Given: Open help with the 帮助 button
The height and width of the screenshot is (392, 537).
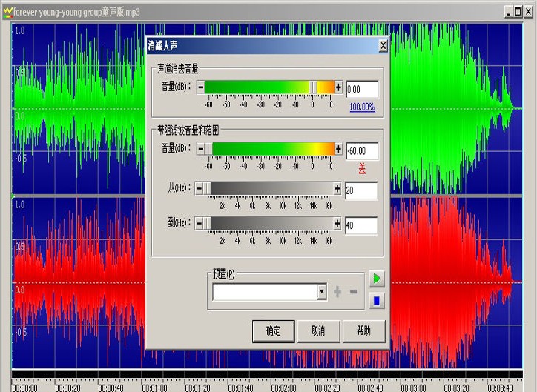Looking at the screenshot, I should 363,331.
